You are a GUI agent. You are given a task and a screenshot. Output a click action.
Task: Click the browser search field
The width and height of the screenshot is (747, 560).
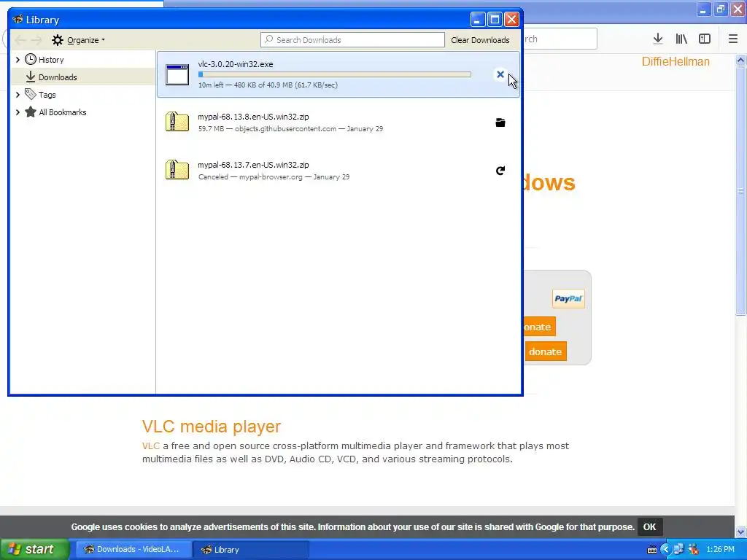(560, 39)
